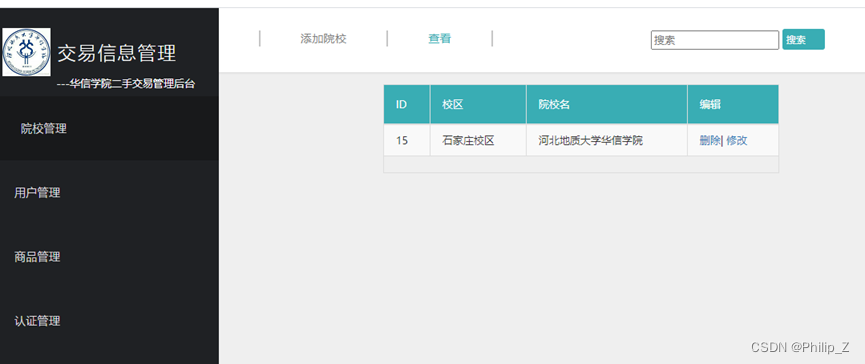Click the teal 搜索 button

point(803,40)
